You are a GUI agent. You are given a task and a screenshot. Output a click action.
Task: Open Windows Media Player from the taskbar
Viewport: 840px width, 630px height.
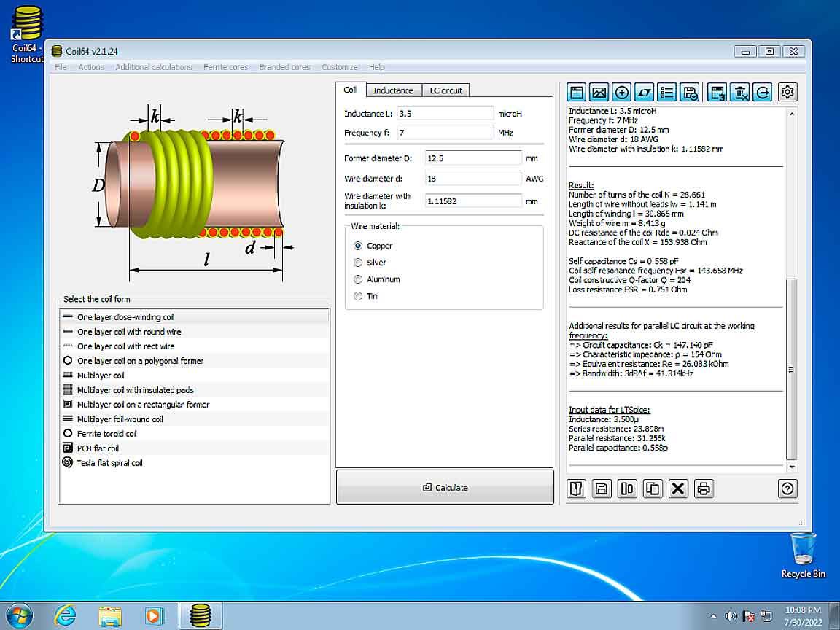point(155,615)
